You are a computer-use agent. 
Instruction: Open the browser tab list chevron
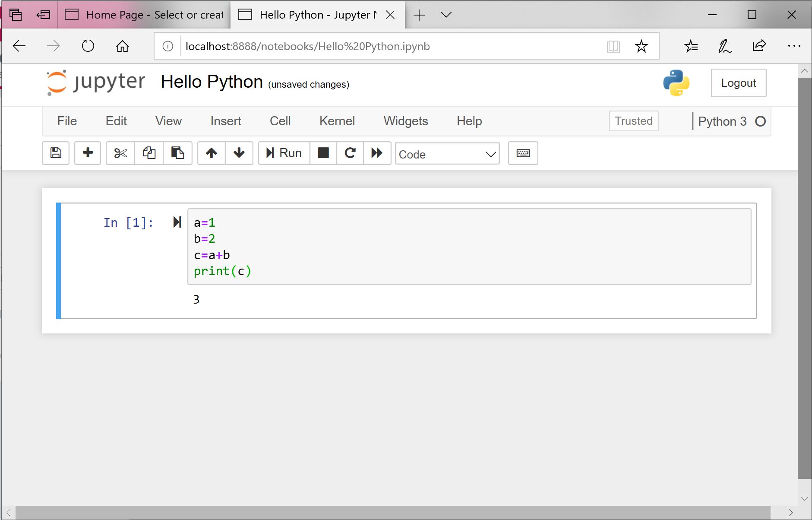[x=446, y=15]
